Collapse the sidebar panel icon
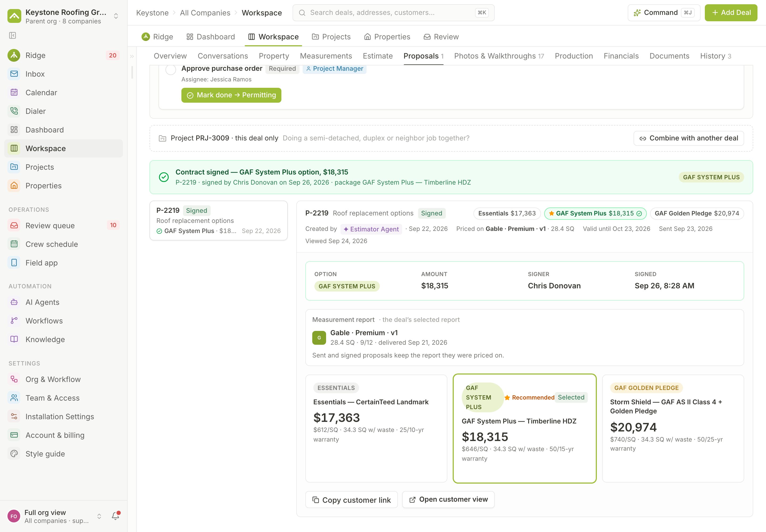The height and width of the screenshot is (532, 766). [13, 35]
